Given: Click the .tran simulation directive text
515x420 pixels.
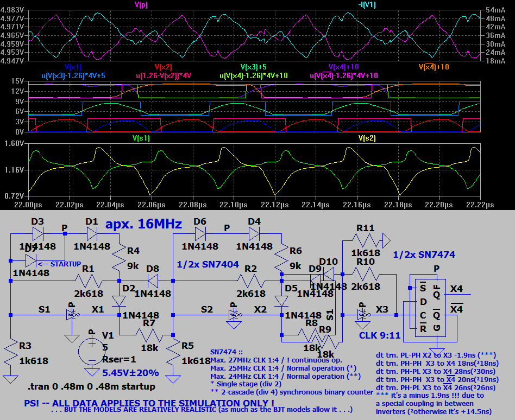Looking at the screenshot, I should pyautogui.click(x=91, y=387).
